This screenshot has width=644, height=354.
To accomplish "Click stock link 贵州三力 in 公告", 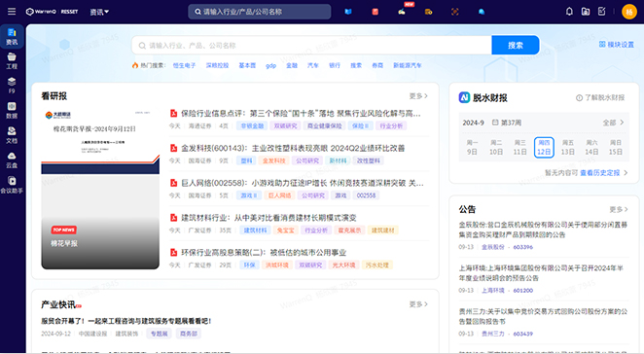I will (493, 334).
